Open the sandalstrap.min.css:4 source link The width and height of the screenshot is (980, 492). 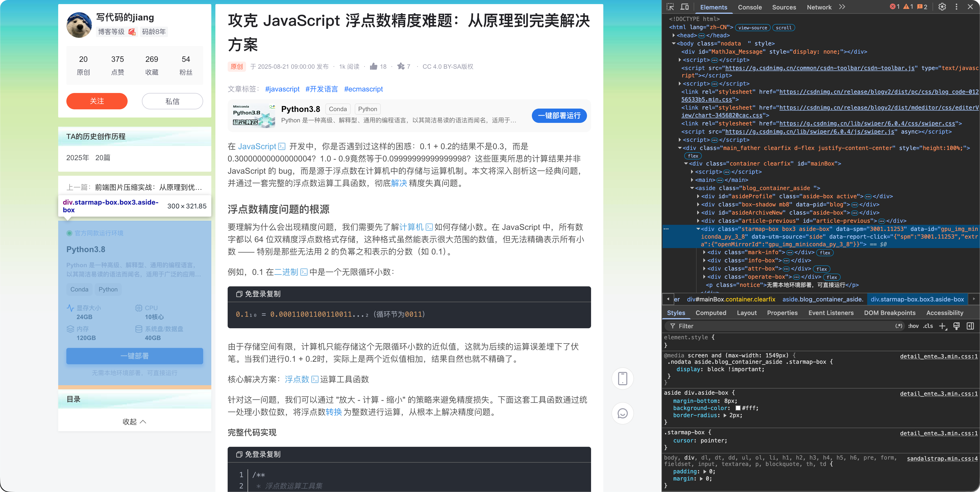click(x=942, y=459)
